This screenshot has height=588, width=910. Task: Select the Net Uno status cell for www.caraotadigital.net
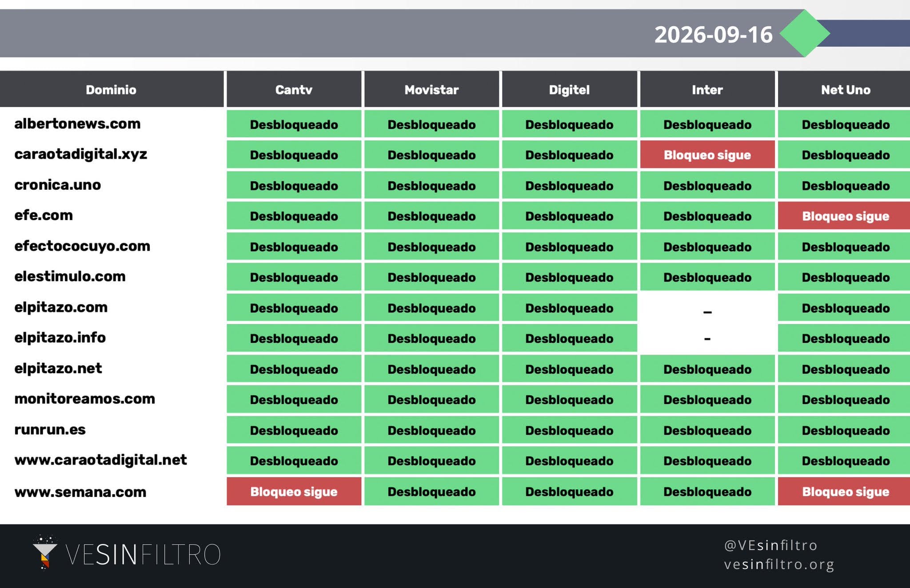(x=844, y=461)
